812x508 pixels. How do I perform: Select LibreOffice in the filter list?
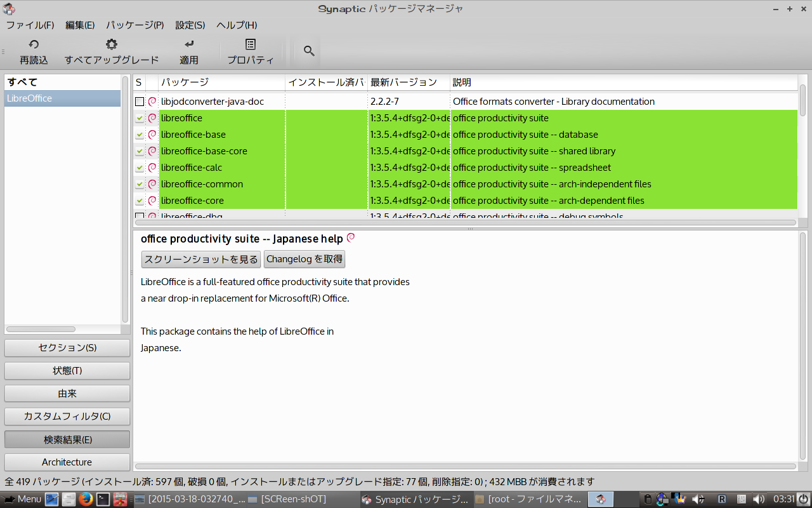point(62,98)
